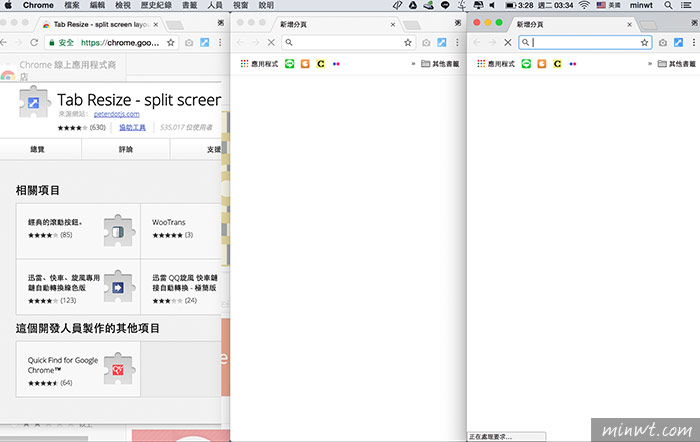Open the 迅雷、快車、旋風專用鏈 item card
The image size is (700, 442).
(79, 287)
